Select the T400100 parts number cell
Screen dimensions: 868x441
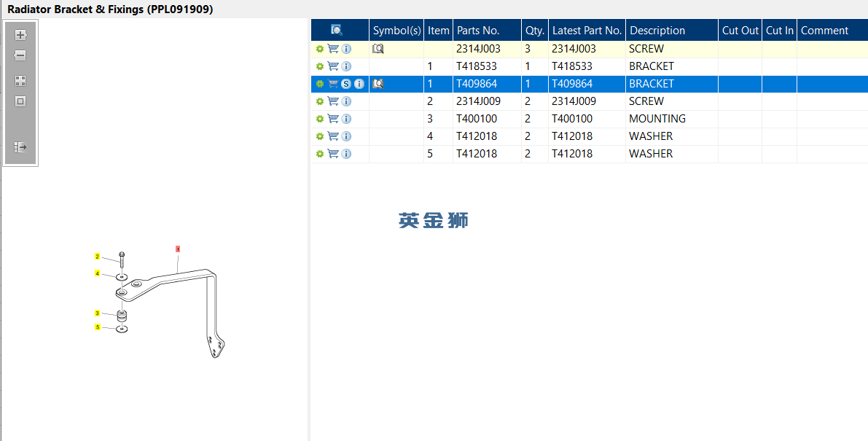[x=487, y=119]
